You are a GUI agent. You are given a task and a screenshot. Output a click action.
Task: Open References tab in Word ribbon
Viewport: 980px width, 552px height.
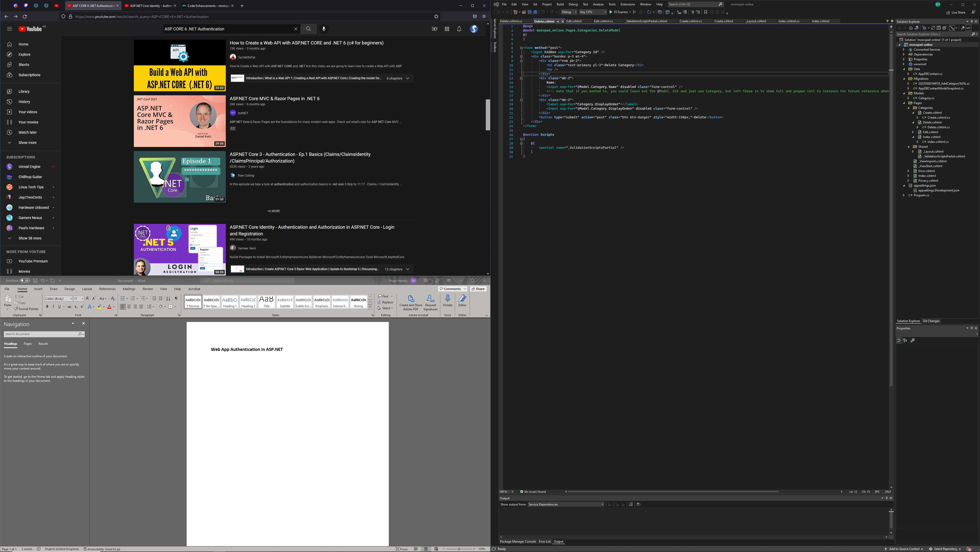[107, 289]
